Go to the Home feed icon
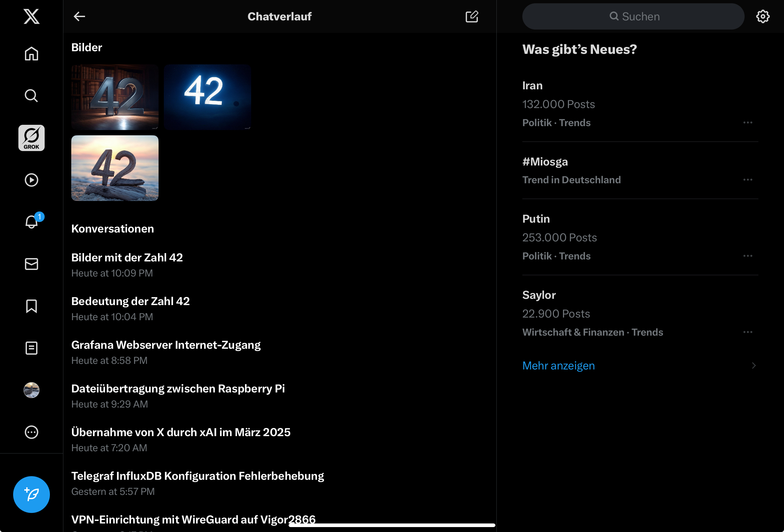The width and height of the screenshot is (784, 532). [32, 54]
